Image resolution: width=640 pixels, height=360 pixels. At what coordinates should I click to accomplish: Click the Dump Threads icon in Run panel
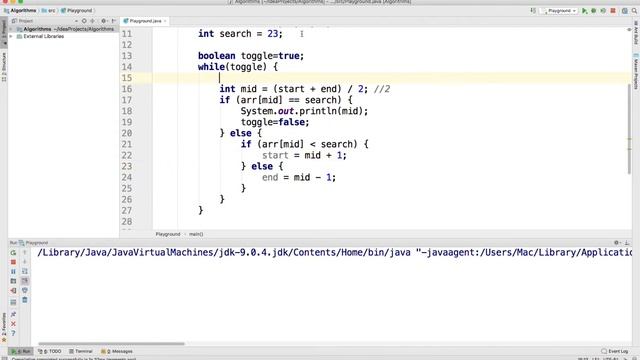tap(13, 281)
